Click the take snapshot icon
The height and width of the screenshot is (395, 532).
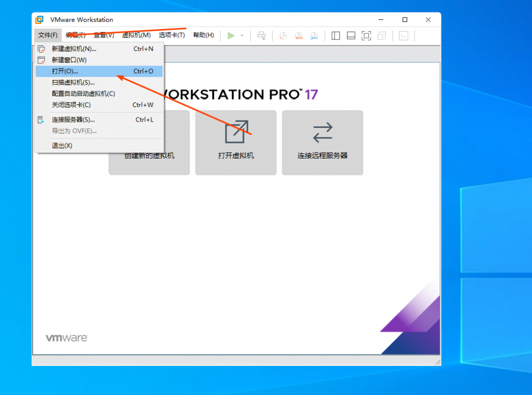click(x=283, y=35)
